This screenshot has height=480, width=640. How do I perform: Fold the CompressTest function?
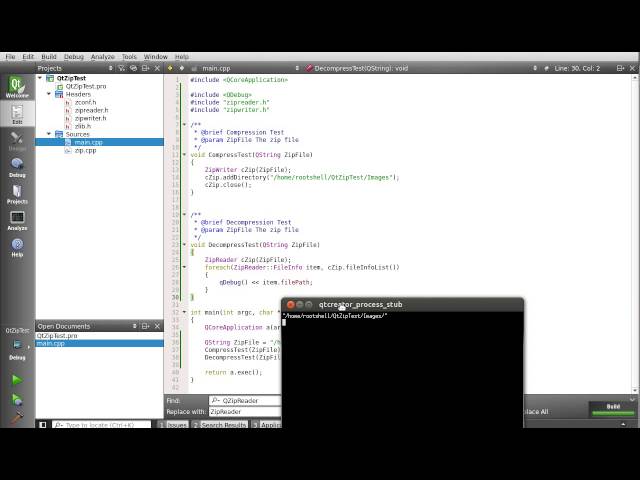click(184, 155)
